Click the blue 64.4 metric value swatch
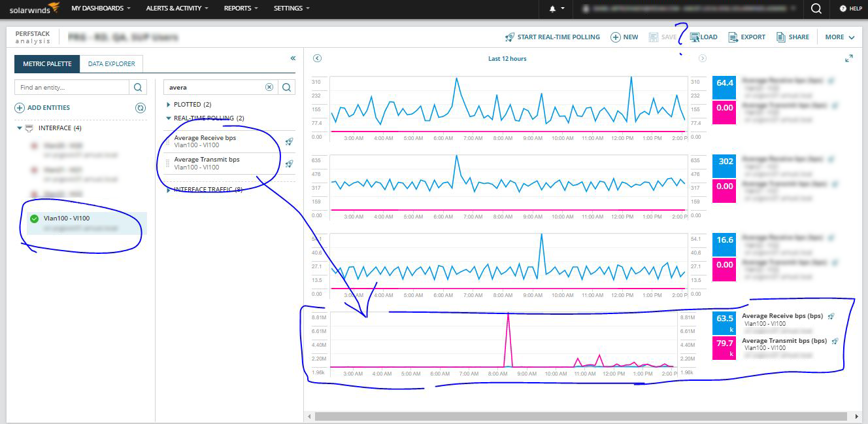 point(725,83)
